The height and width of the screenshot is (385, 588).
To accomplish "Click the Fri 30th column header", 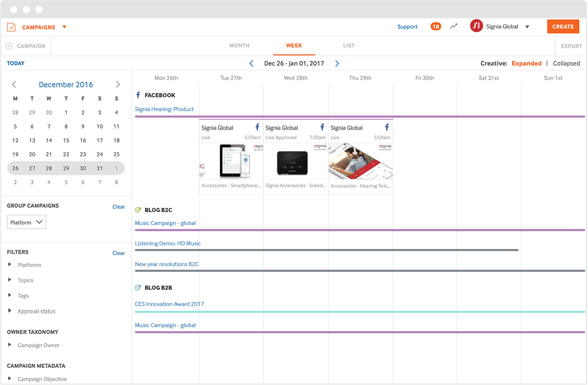I will tap(424, 78).
